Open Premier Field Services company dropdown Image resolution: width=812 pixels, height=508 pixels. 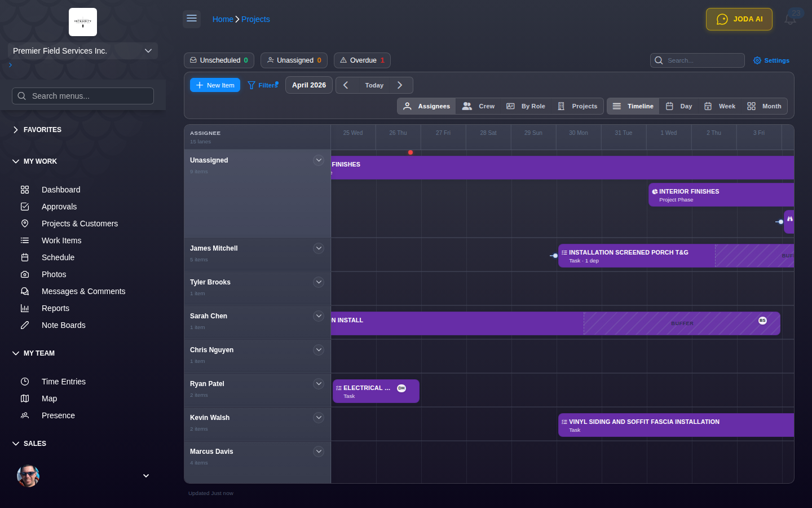click(83, 51)
